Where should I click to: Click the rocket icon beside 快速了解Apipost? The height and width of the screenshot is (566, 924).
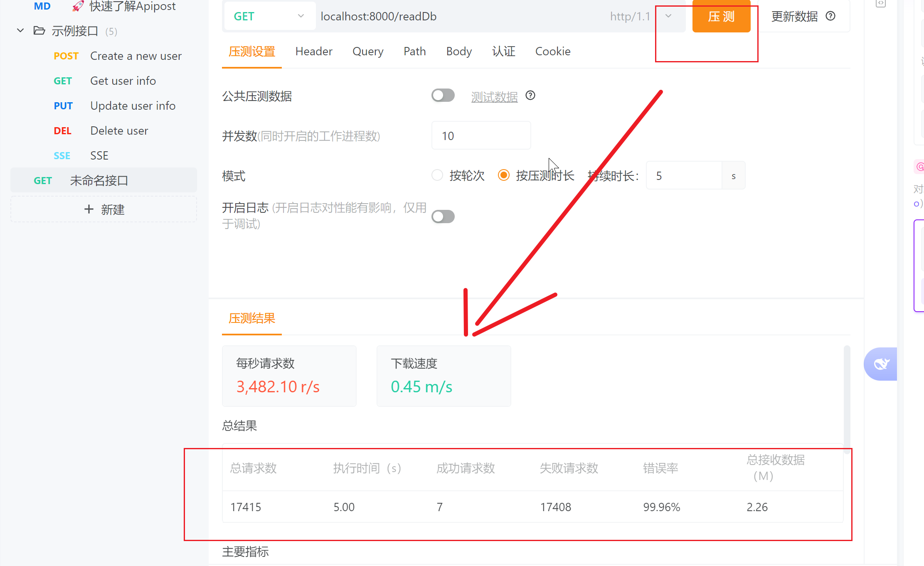coord(78,6)
